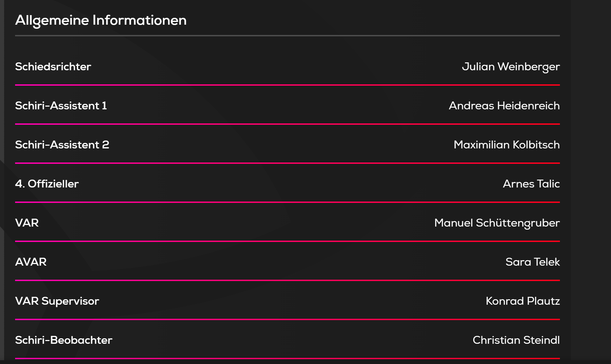Image resolution: width=611 pixels, height=364 pixels.
Task: Click the VAR Supervisor label
Action: (x=57, y=301)
